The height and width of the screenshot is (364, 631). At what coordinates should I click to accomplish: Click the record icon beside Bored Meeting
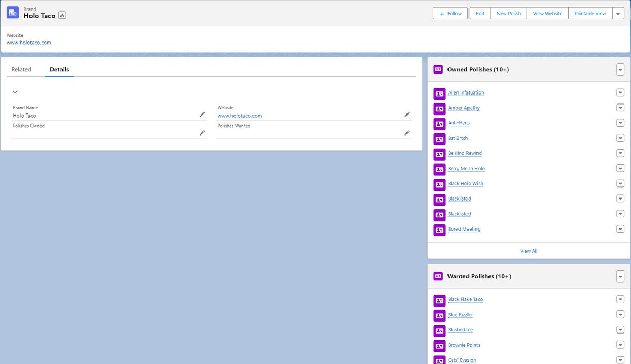tap(440, 230)
